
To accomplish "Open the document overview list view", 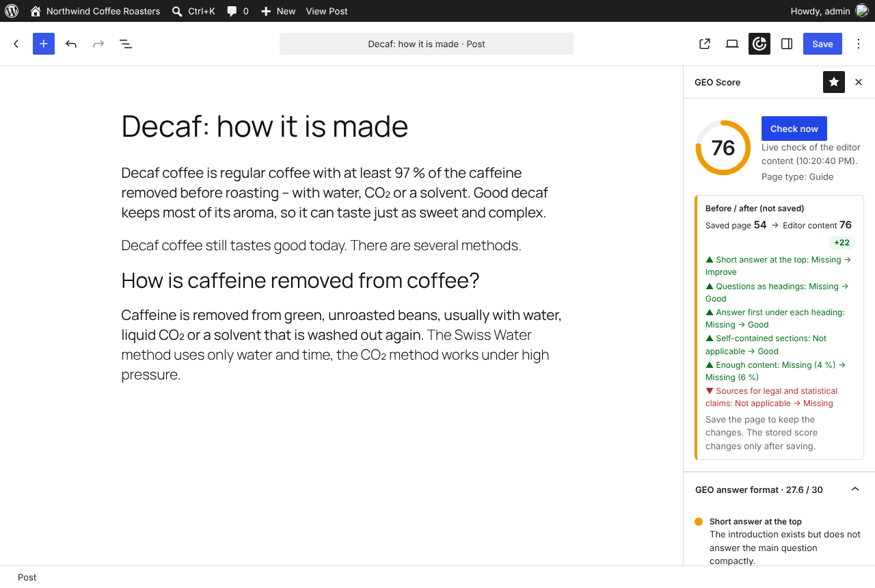I will pos(126,44).
